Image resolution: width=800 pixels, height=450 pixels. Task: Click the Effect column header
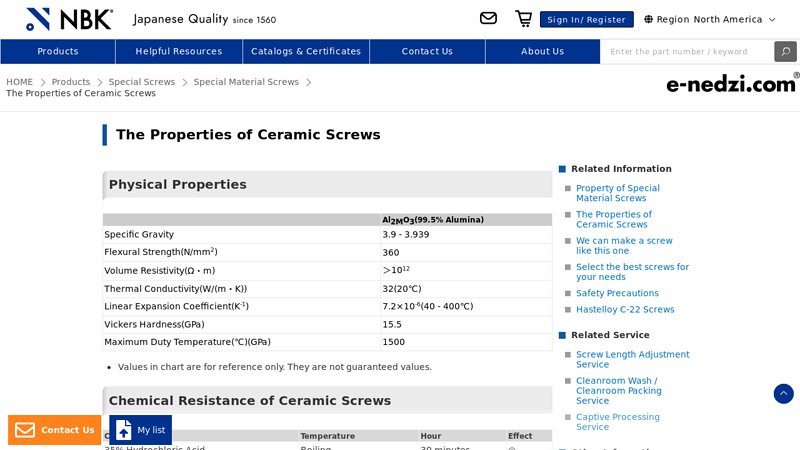tap(520, 436)
